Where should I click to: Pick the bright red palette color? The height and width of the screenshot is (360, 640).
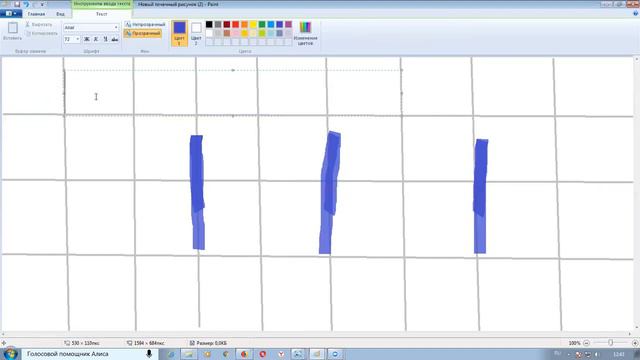[x=236, y=24]
